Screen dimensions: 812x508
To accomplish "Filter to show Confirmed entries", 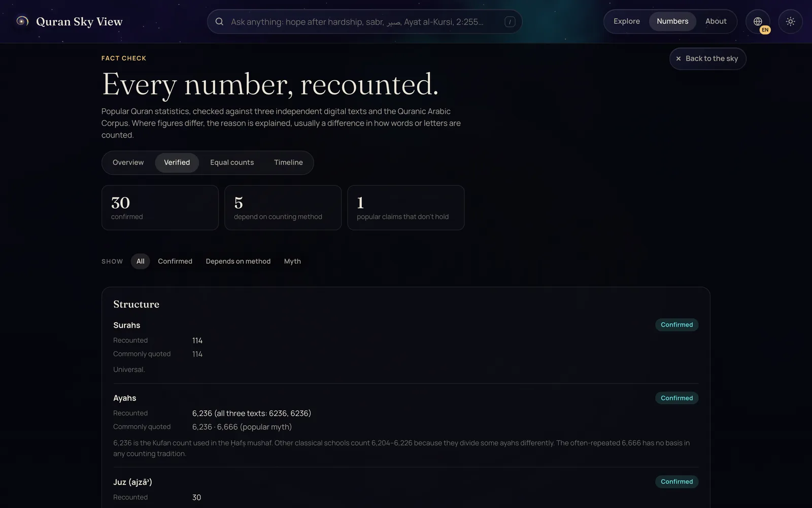I will pyautogui.click(x=175, y=262).
